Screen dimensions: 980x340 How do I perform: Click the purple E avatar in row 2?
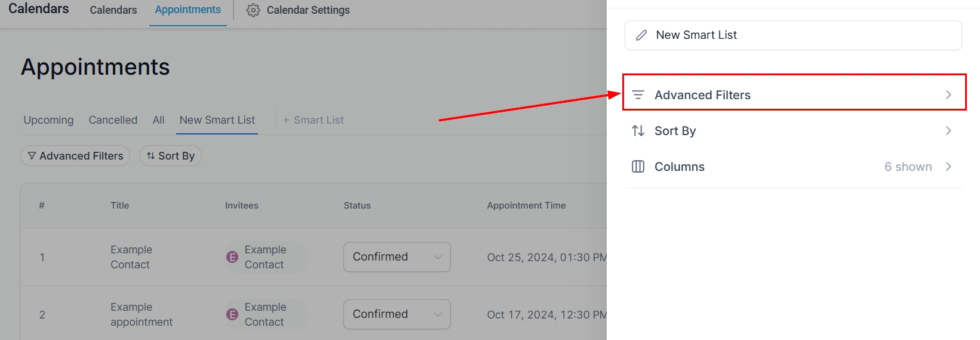(232, 314)
